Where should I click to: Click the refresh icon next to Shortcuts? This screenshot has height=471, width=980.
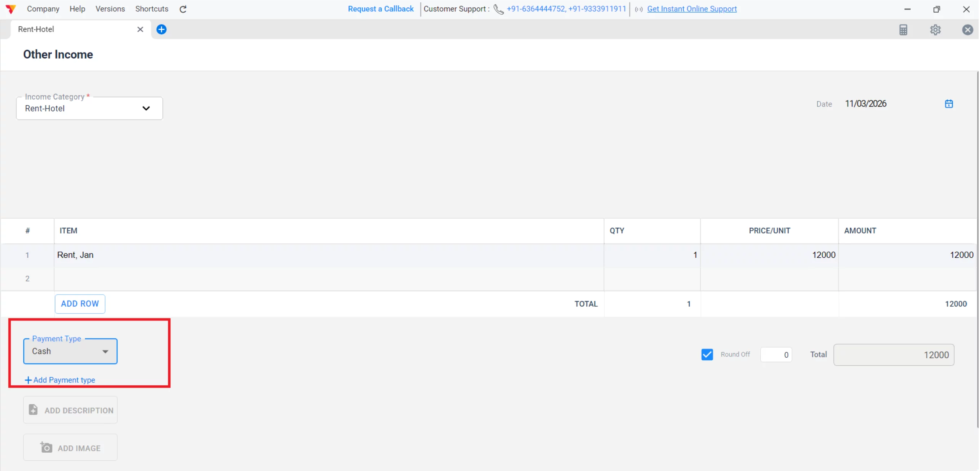[x=183, y=9]
